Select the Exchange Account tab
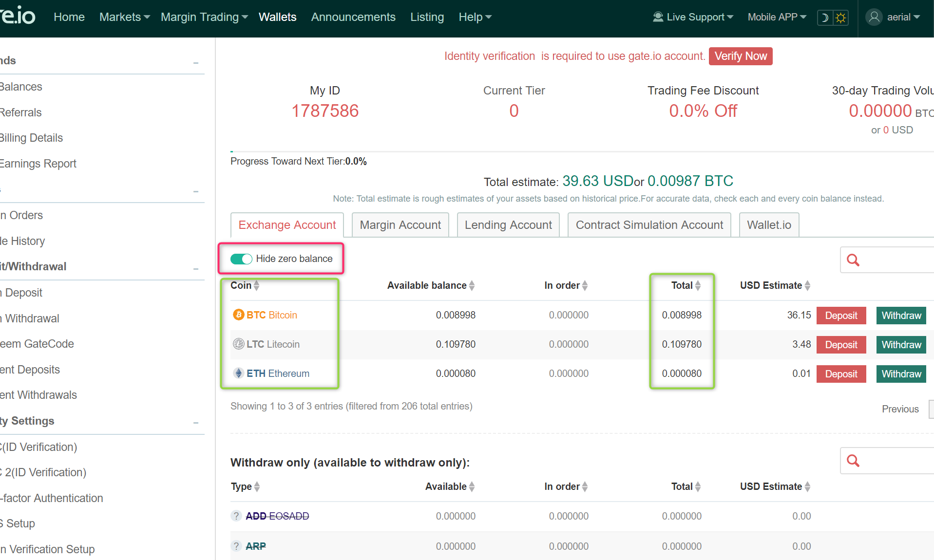This screenshot has width=934, height=560. pyautogui.click(x=287, y=225)
